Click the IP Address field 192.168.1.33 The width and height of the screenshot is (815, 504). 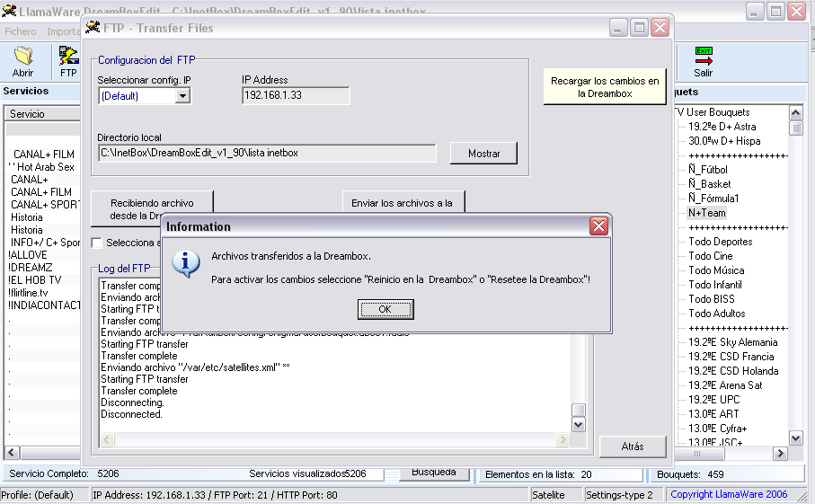pyautogui.click(x=296, y=95)
